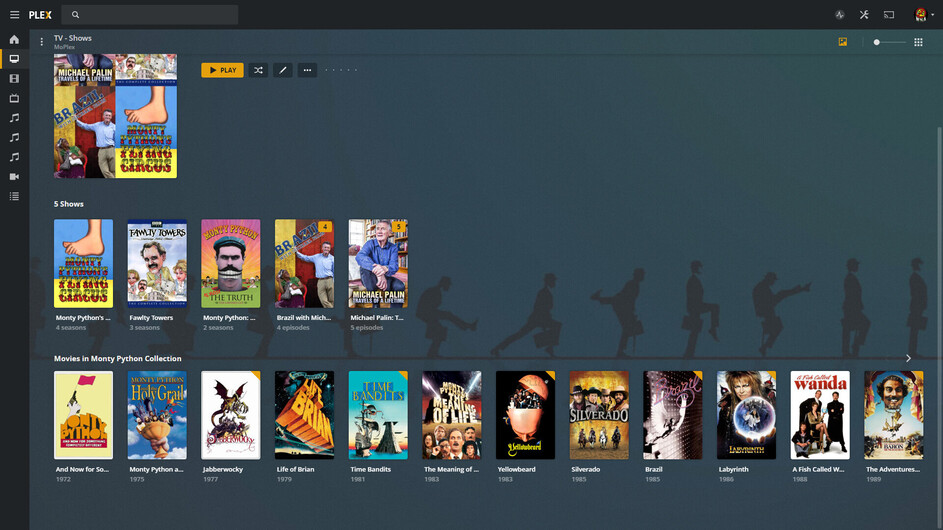This screenshot has height=530, width=943.
Task: Go to Home in the sidebar
Action: pyautogui.click(x=14, y=39)
